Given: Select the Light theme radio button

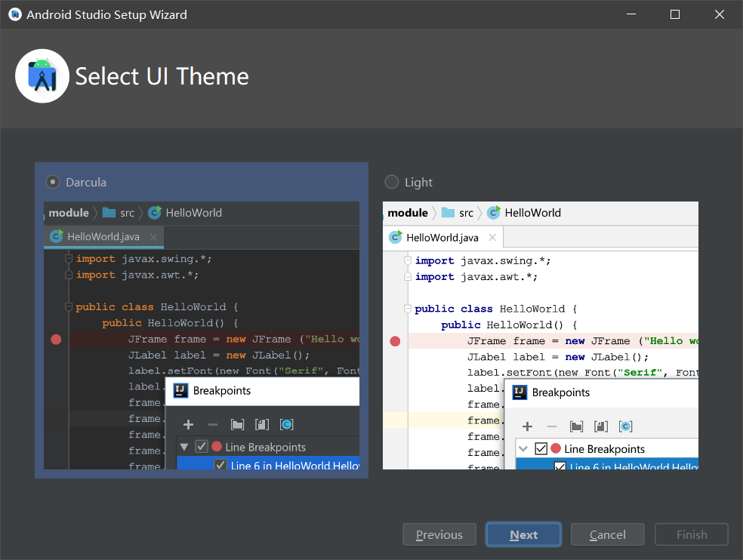Looking at the screenshot, I should pos(391,181).
